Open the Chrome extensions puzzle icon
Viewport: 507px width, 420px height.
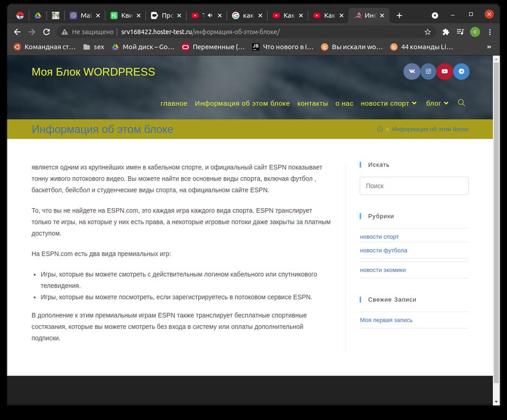tap(446, 31)
